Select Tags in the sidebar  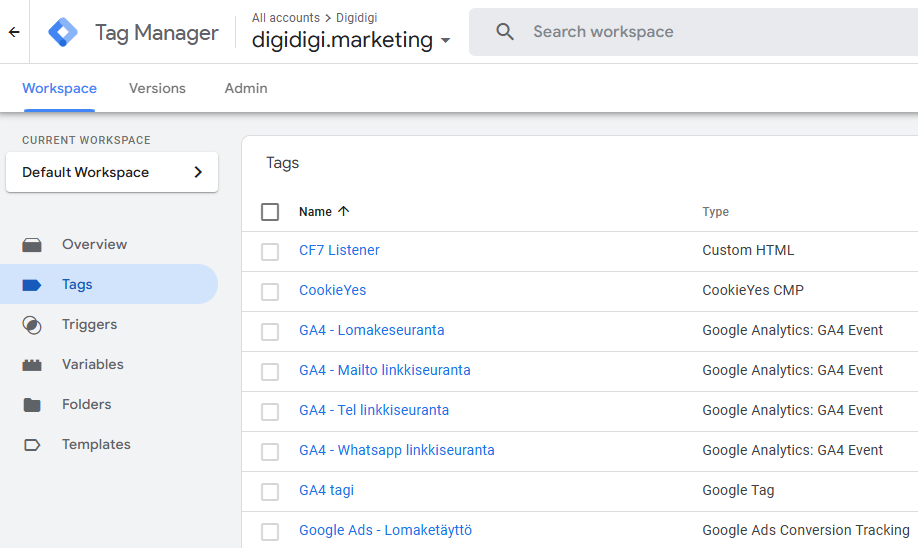109,285
